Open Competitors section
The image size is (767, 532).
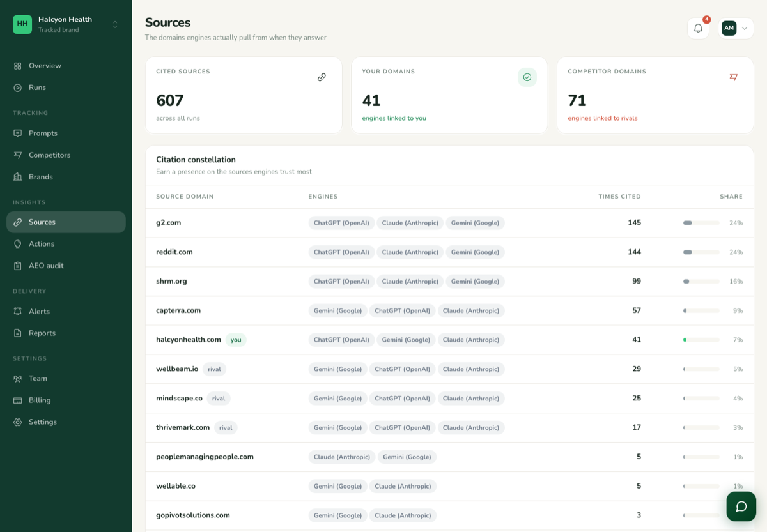coord(66,155)
